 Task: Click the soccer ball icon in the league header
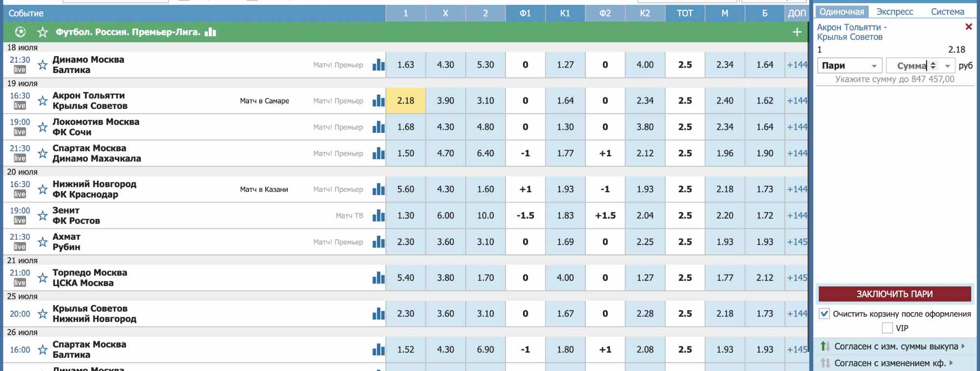(21, 32)
